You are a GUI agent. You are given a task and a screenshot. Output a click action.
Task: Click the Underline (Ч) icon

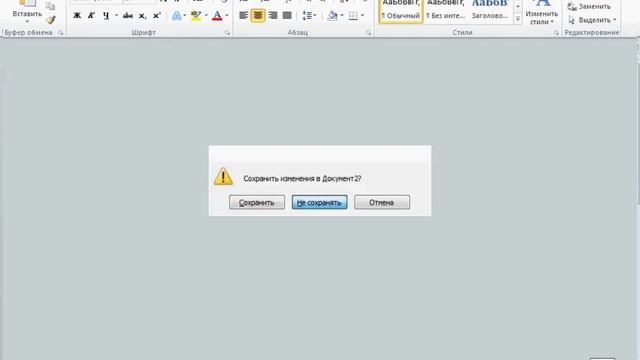[x=106, y=16]
